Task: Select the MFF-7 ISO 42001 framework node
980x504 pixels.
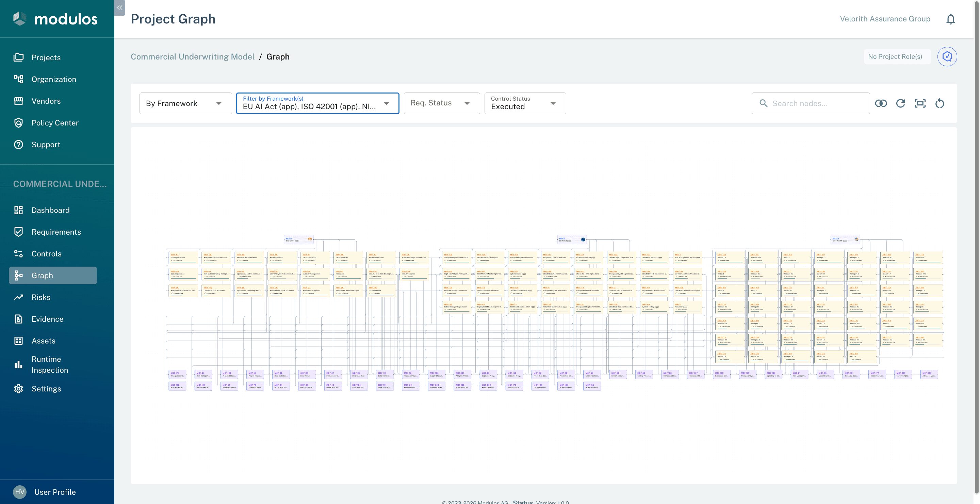Action: [299, 239]
